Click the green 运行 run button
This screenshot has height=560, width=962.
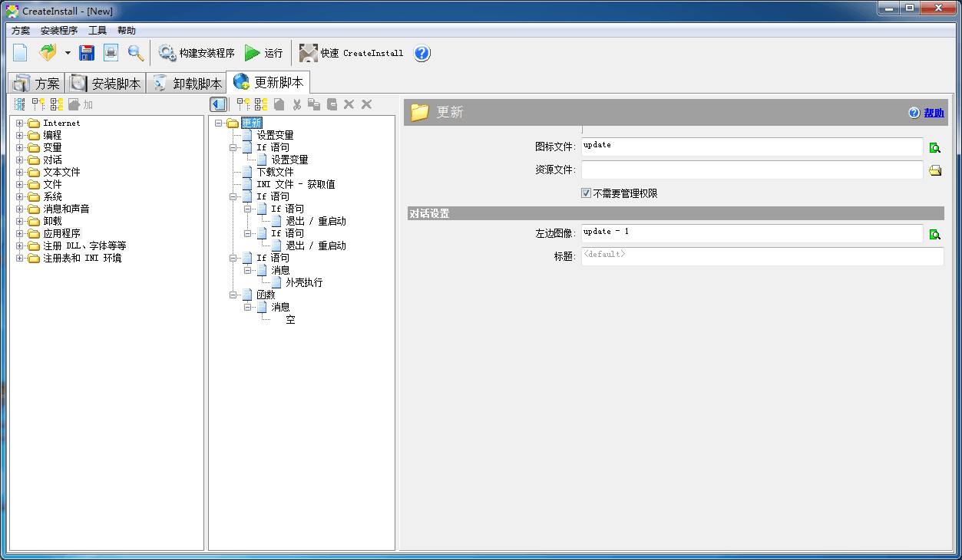pos(263,53)
